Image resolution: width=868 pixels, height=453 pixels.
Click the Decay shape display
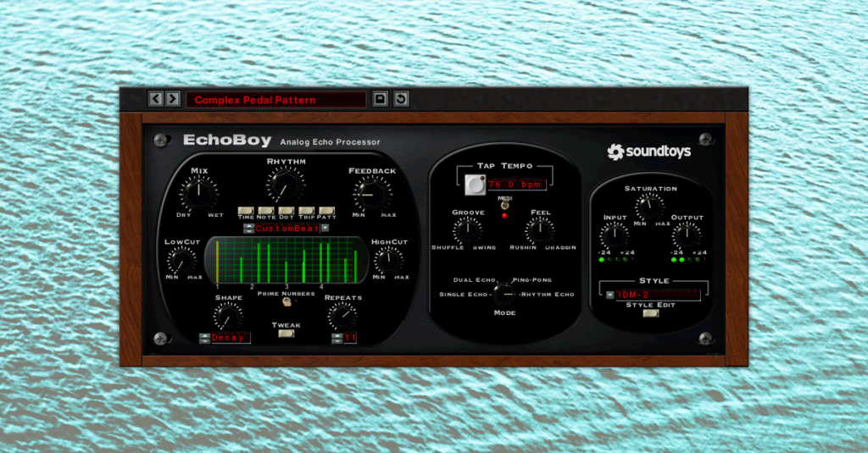pos(231,338)
